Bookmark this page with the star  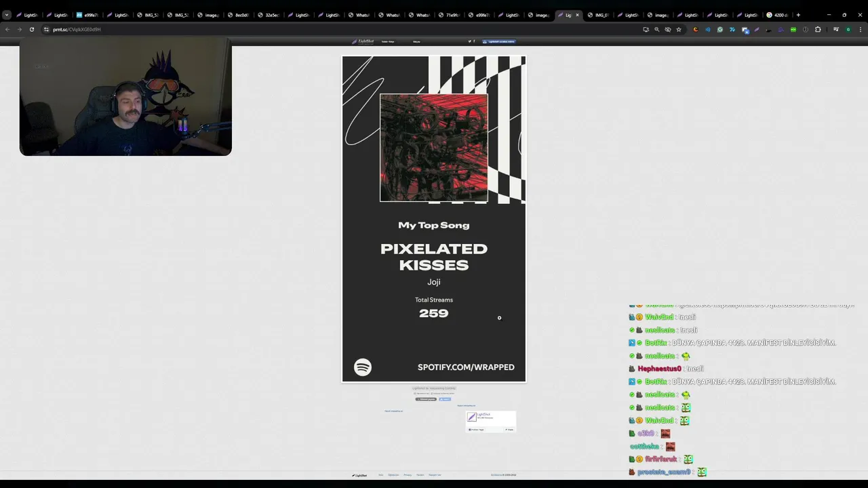[x=679, y=29]
